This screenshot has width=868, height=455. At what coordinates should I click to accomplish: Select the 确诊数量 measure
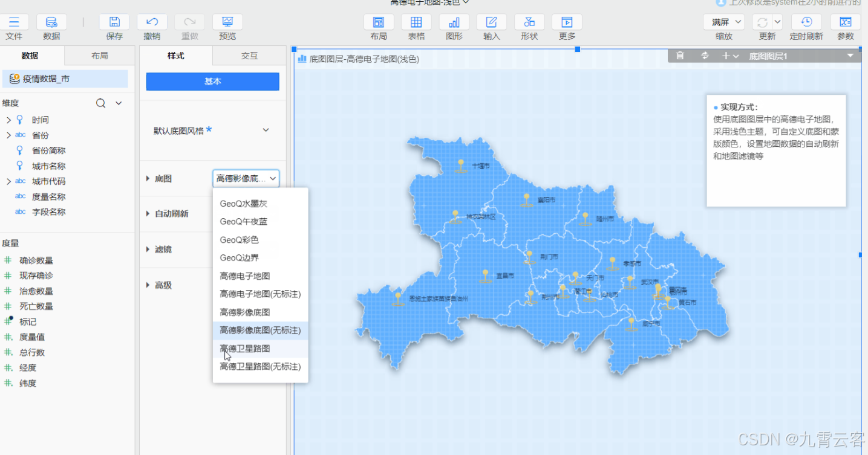[x=36, y=260]
